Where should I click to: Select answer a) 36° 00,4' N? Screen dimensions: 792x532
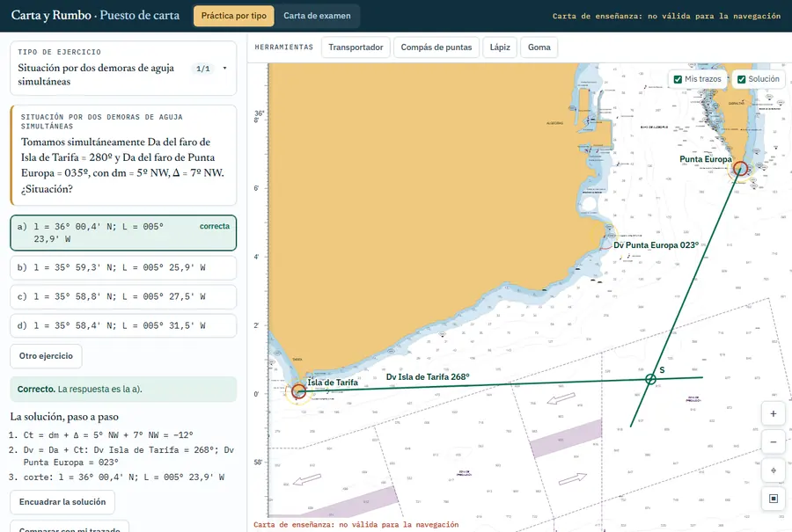(123, 233)
